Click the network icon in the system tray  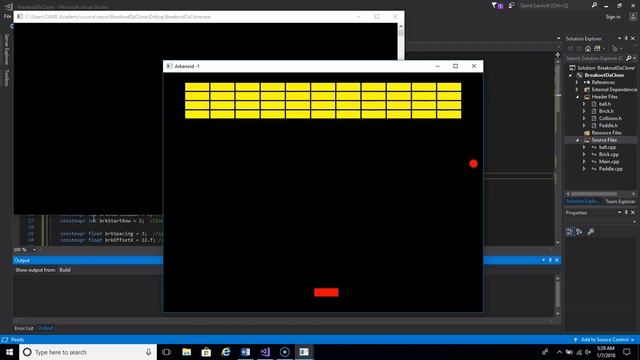click(579, 352)
